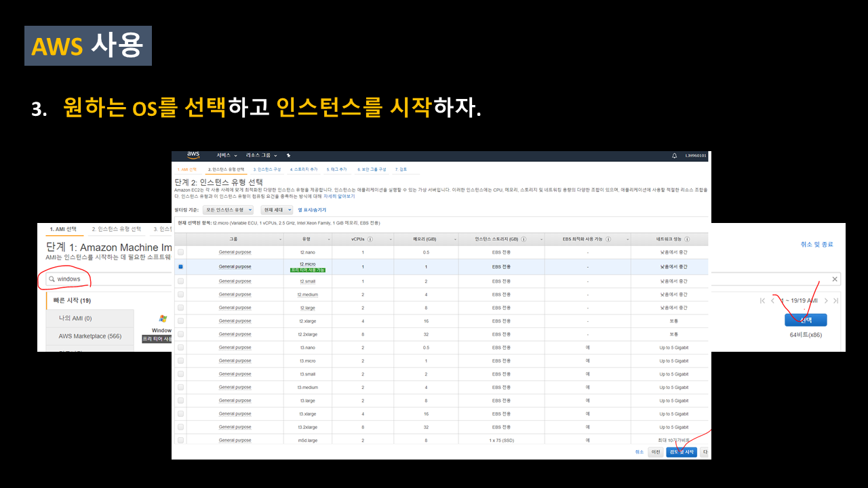Select the AWS Marketplace (566) sidebar item
Screen dimensions: 868x488
pos(91,336)
